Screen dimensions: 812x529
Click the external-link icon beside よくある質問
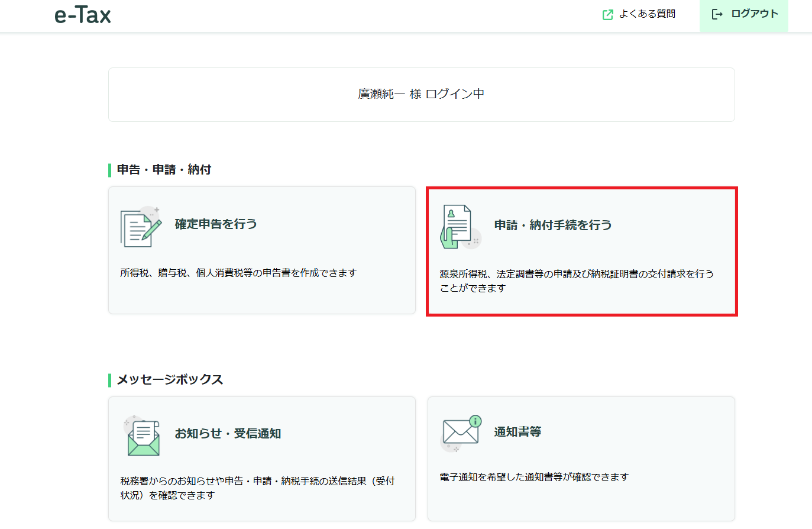pos(607,14)
